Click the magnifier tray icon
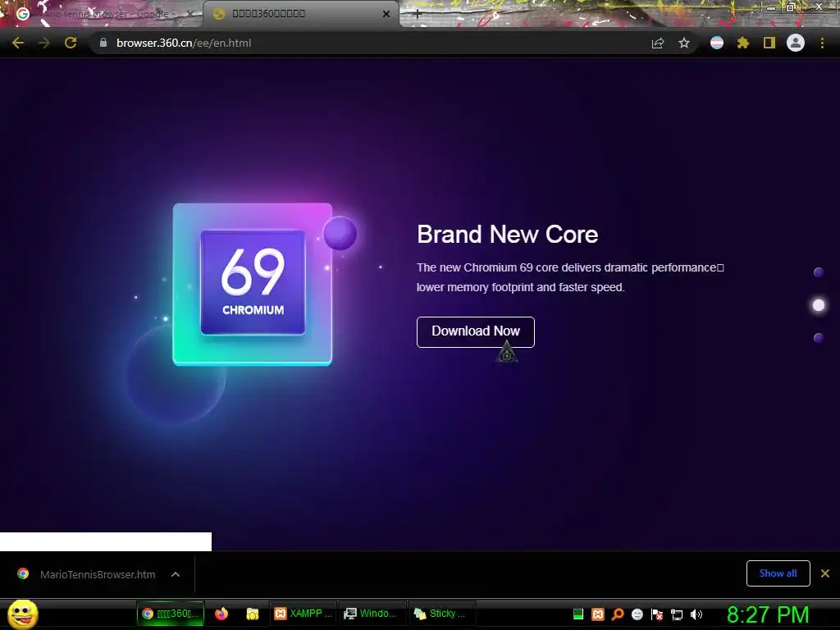 point(618,614)
